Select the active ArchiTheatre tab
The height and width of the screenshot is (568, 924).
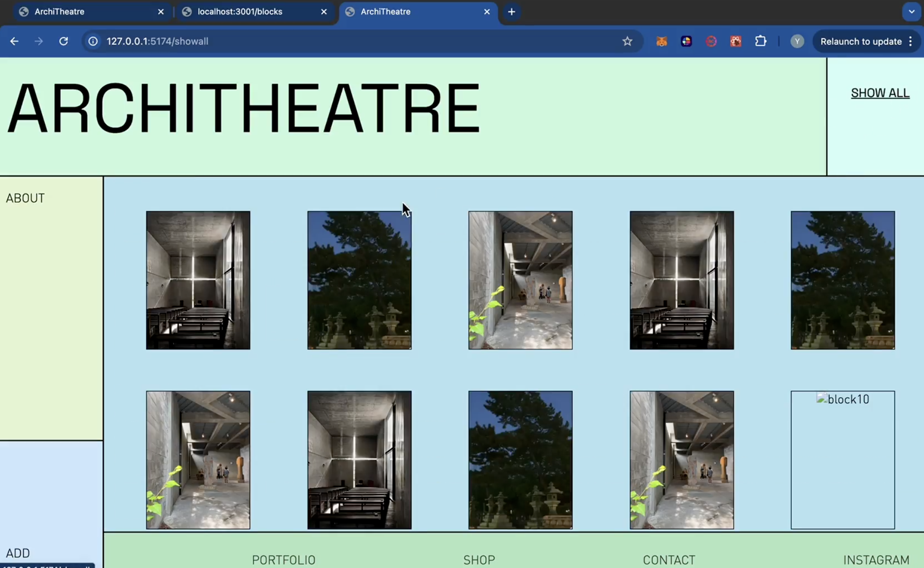pos(419,12)
